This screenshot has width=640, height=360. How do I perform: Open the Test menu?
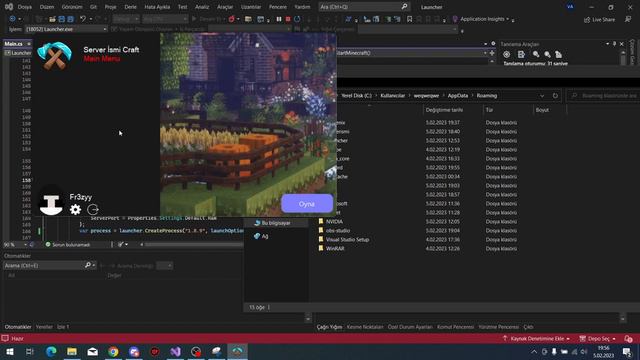click(182, 7)
